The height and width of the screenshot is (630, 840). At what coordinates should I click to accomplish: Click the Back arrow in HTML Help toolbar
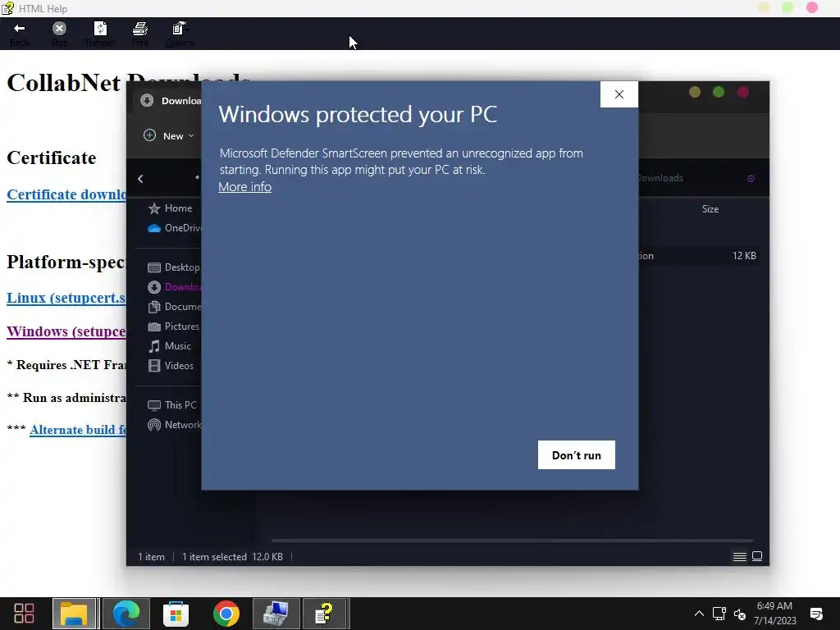(x=20, y=29)
